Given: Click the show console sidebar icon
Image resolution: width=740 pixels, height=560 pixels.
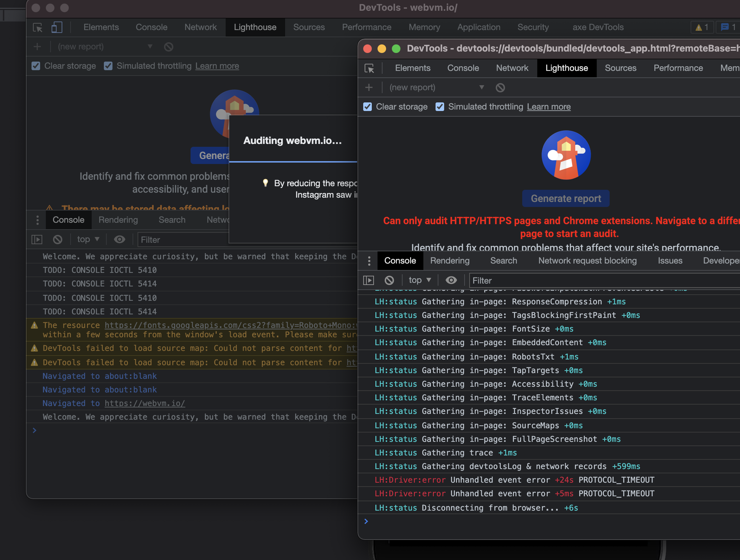Looking at the screenshot, I should click(369, 280).
